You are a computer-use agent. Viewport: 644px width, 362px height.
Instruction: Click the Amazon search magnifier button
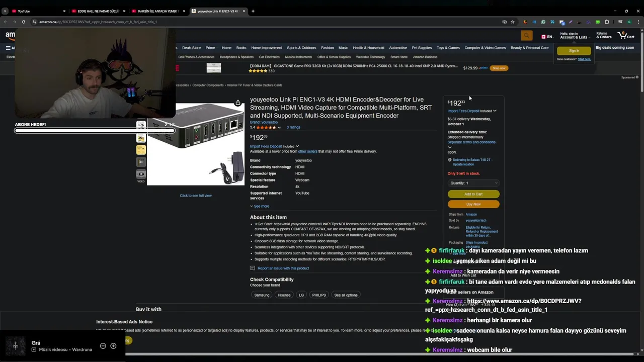(x=527, y=35)
